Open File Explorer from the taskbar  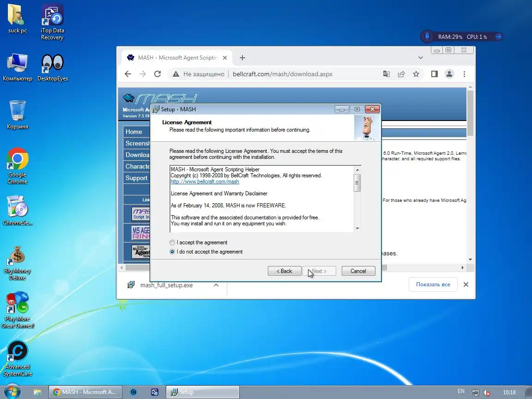pyautogui.click(x=37, y=392)
